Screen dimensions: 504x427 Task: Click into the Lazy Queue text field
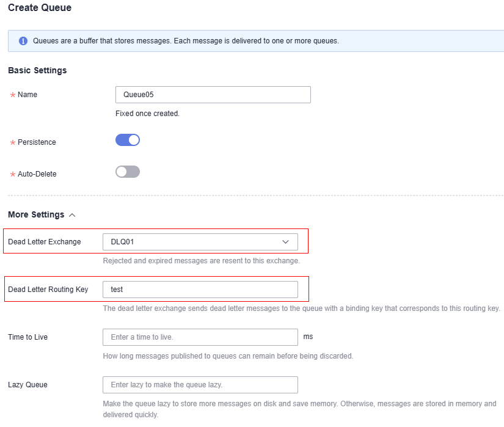pyautogui.click(x=200, y=385)
